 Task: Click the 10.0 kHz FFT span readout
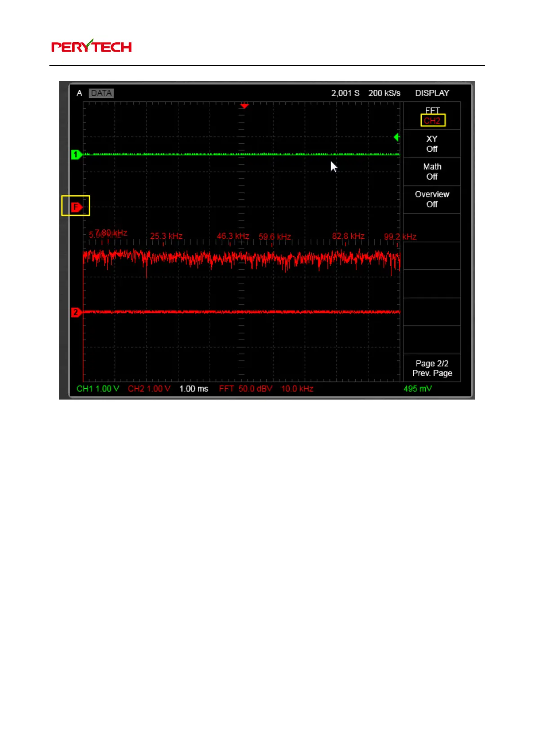(x=297, y=389)
